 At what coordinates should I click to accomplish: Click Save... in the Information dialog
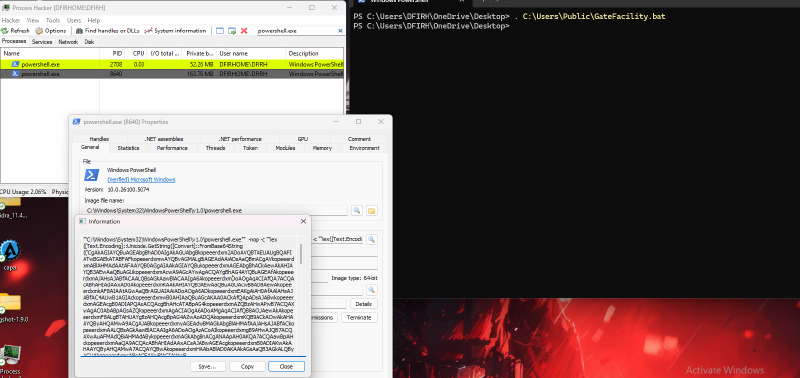click(x=208, y=366)
